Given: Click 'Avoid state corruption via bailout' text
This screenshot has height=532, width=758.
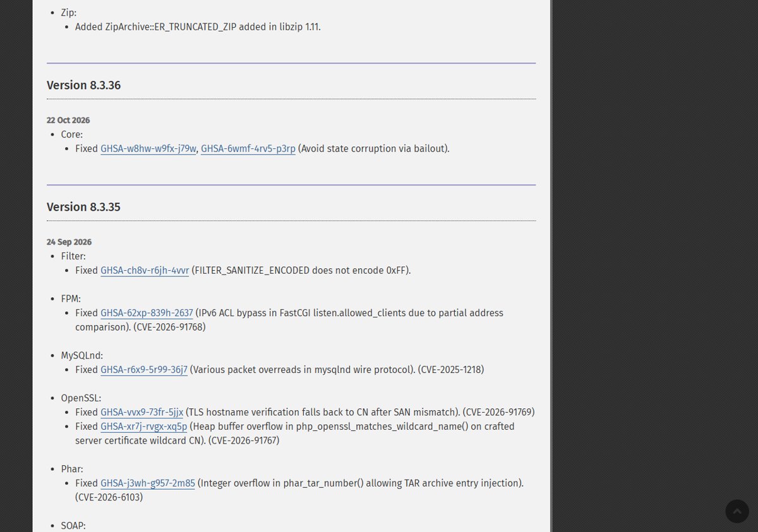Looking at the screenshot, I should click(374, 149).
